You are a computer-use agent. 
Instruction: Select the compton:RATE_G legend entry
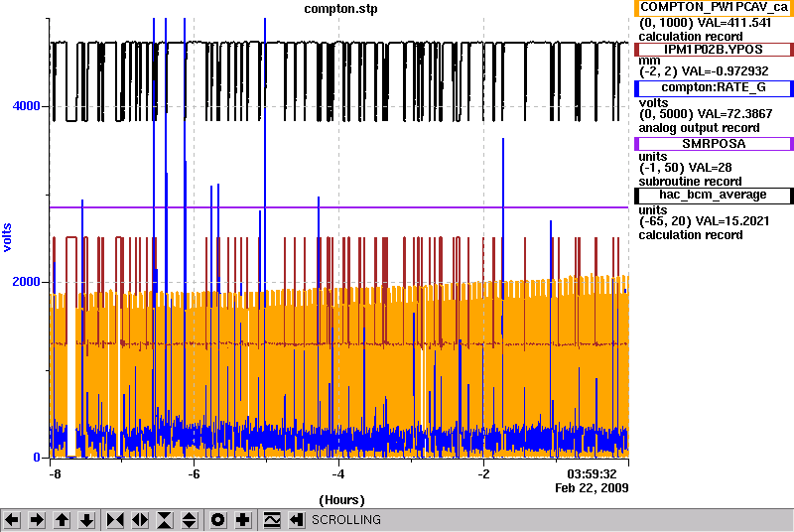coord(714,88)
